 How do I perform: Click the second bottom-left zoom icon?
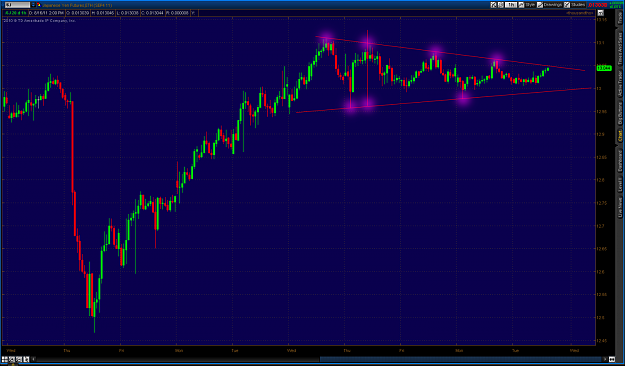click(12, 359)
